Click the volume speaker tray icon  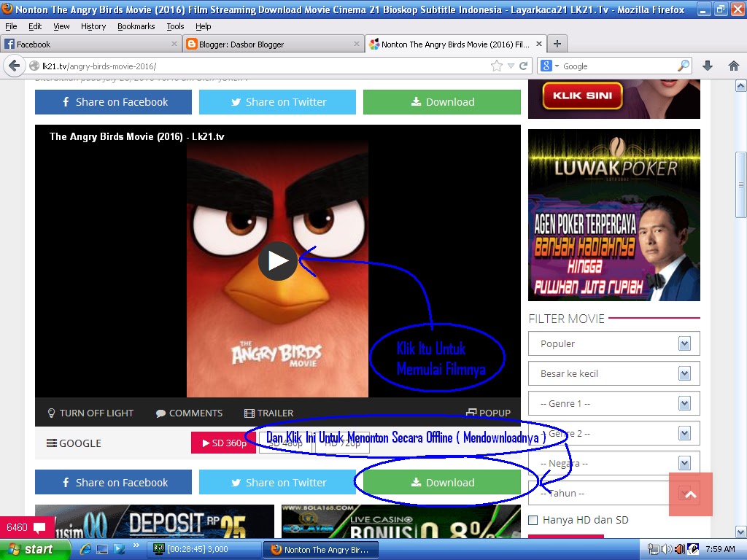[667, 549]
